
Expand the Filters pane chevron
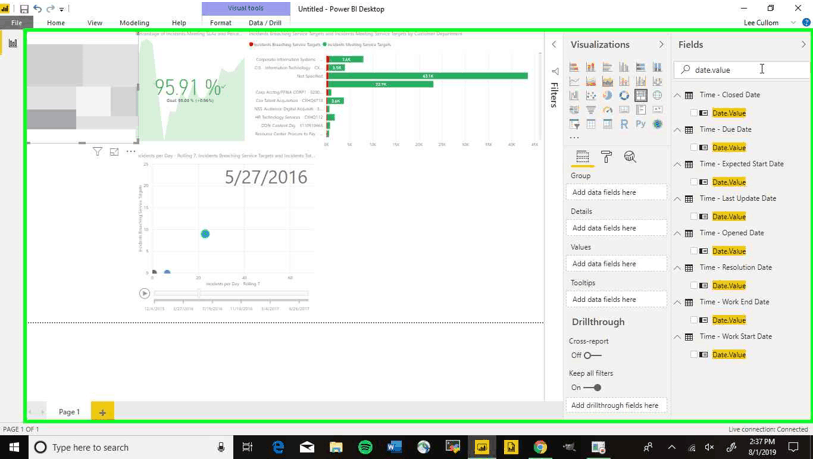point(554,45)
